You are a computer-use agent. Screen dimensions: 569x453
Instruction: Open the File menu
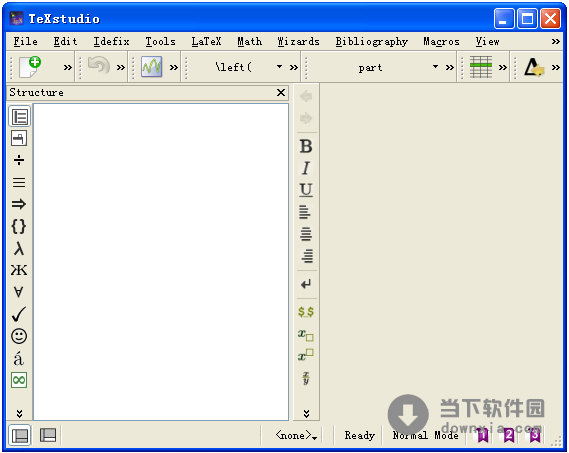coord(25,41)
